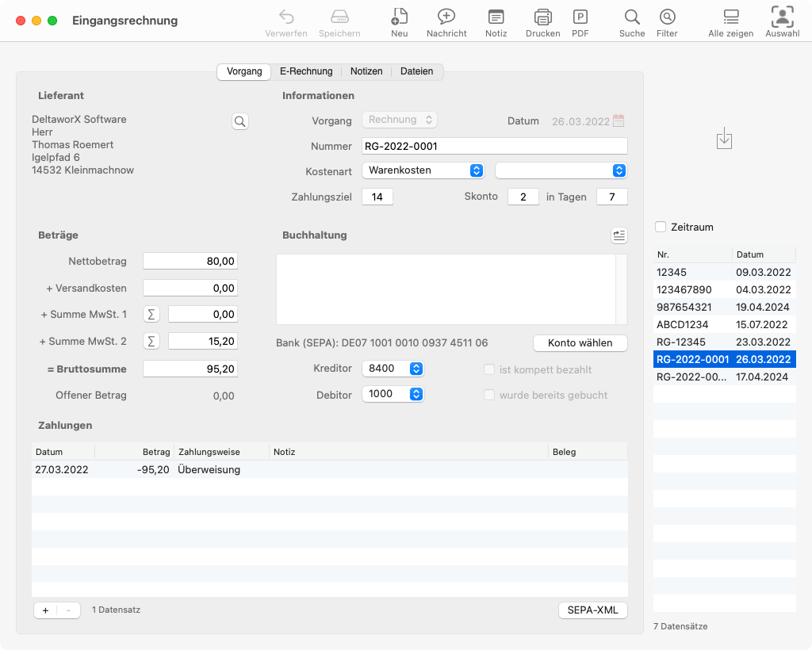The image size is (812, 650).
Task: Open the Dateien tab
Action: click(416, 71)
